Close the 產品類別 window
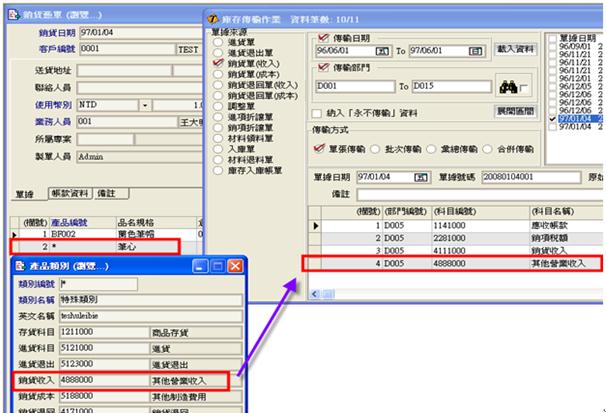 pos(235,266)
